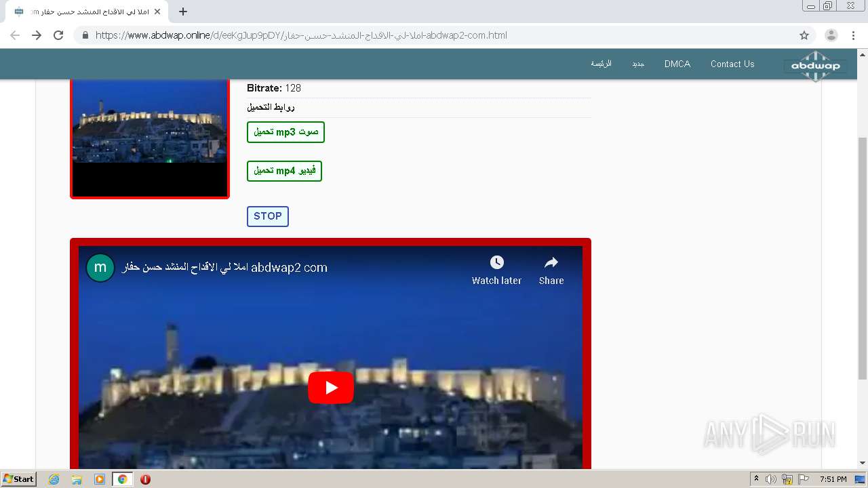The image size is (868, 488).
Task: Open the video title link abdwap2 com
Action: click(224, 267)
